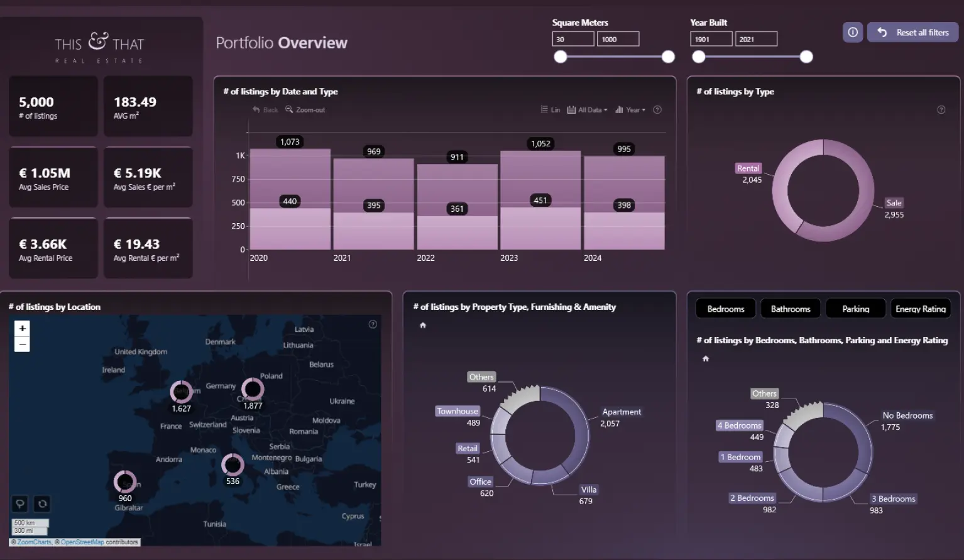Select the Parking tab

(x=855, y=309)
